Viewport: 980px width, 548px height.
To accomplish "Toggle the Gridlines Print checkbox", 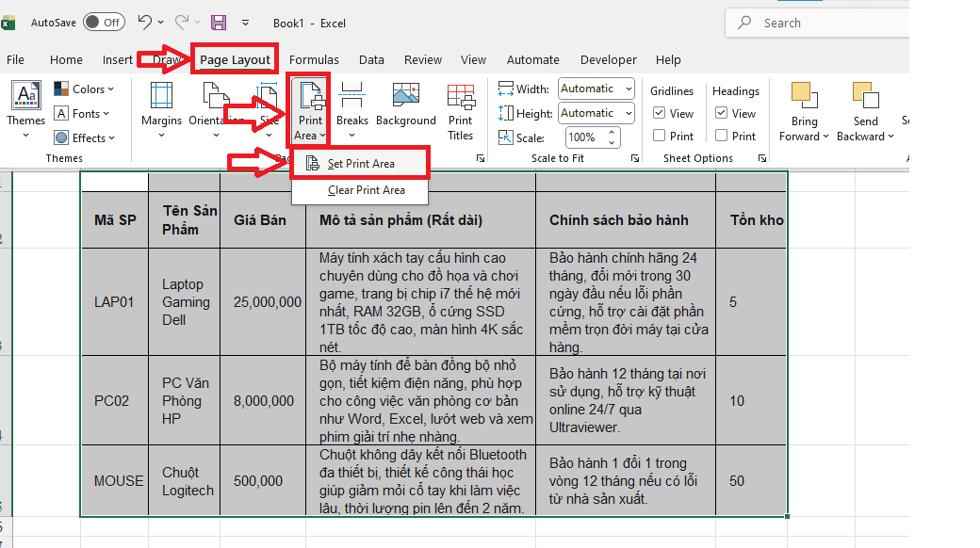I will click(659, 136).
